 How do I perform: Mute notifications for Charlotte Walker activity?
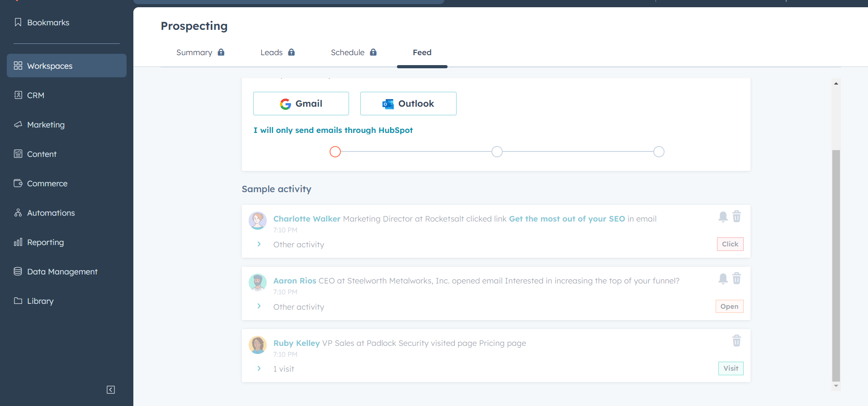click(723, 217)
